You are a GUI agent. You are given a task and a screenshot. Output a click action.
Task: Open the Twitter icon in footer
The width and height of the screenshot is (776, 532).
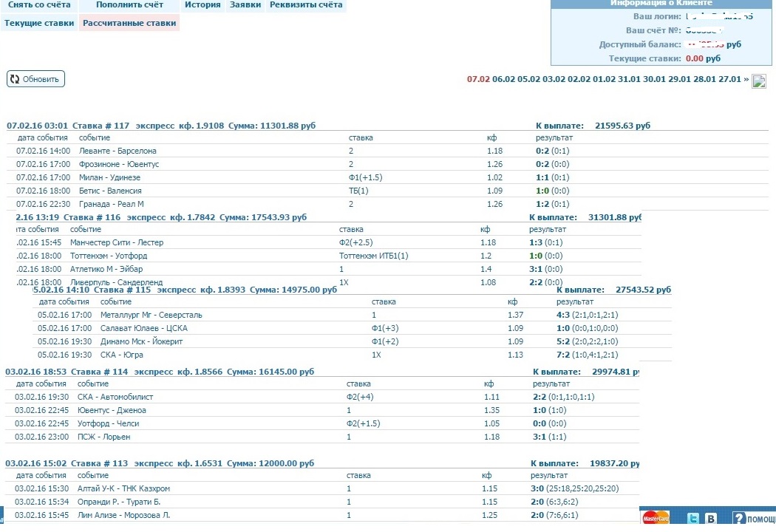[x=693, y=518]
